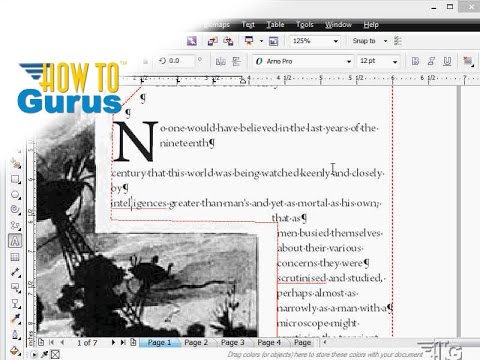Click the horizontal scrollbar left arrow
Screen dimensions: 480x360
click(325, 342)
